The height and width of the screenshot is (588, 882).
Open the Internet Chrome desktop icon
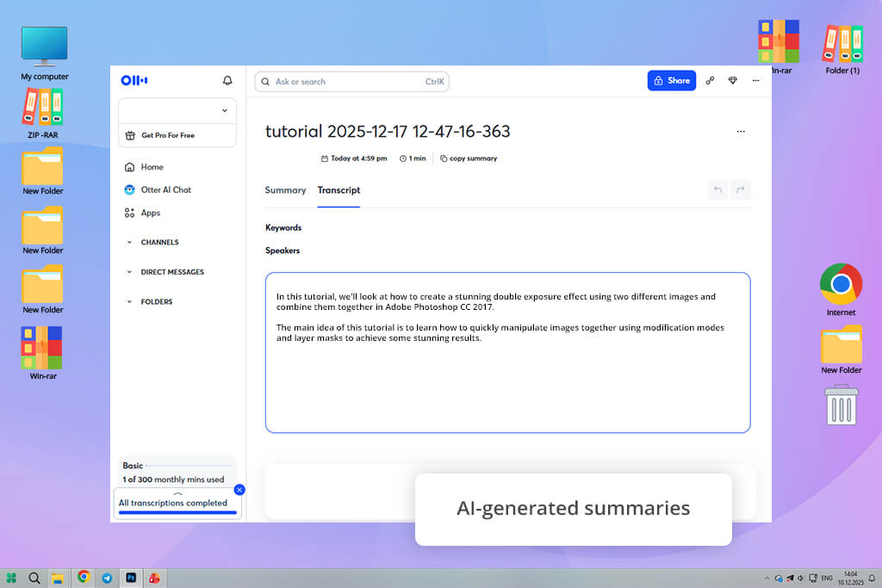(841, 290)
